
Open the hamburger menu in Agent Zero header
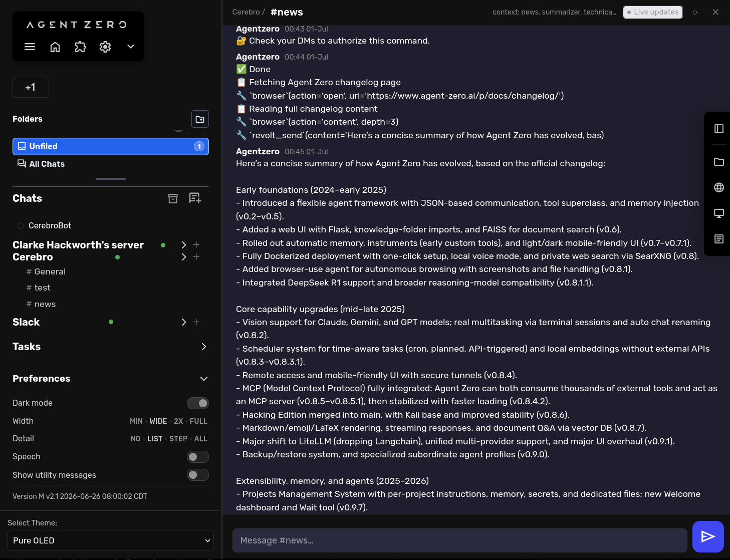pos(30,47)
